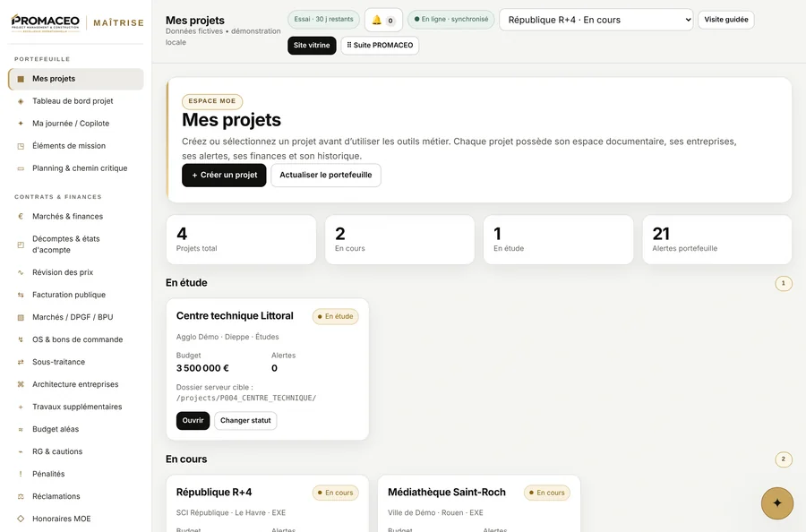Click the Honoraires MOE diamond icon

coord(21,519)
